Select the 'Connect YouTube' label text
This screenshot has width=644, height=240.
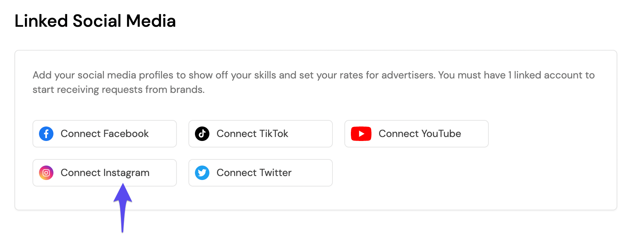point(420,134)
